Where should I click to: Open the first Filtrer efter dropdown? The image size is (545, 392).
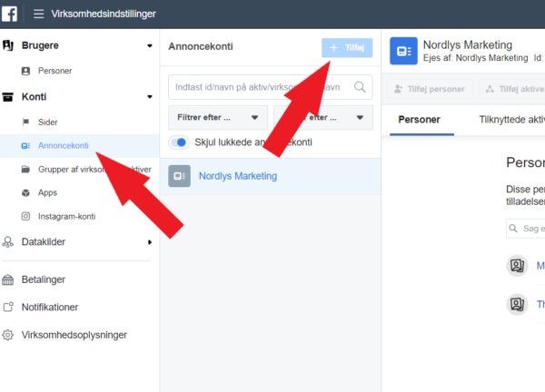click(x=218, y=118)
